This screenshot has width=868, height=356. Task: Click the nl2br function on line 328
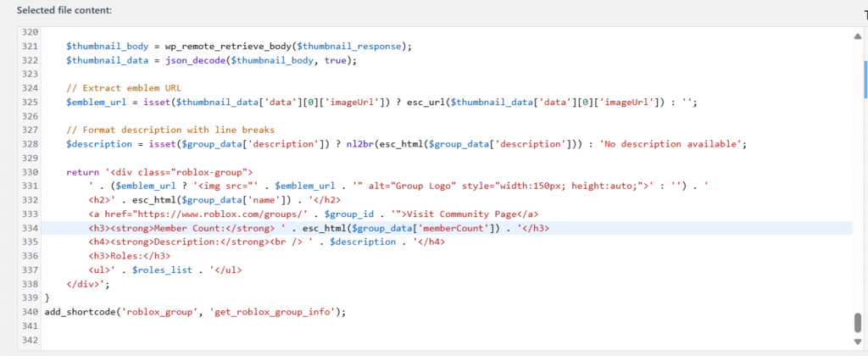tap(361, 144)
